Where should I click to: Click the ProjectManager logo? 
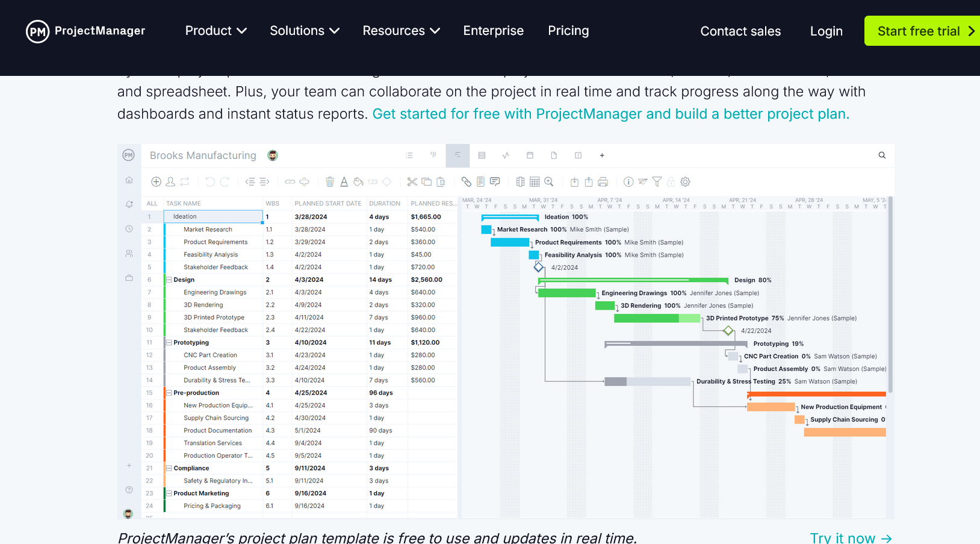point(85,31)
